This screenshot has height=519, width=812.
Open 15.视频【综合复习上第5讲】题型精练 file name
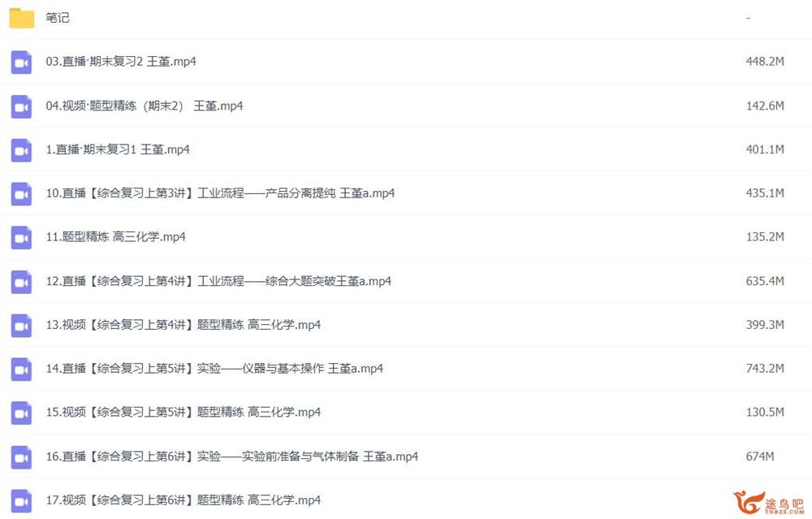184,413
